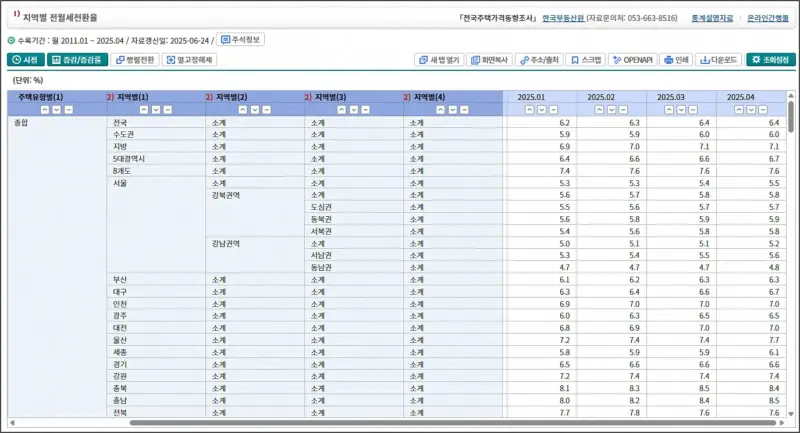The image size is (800, 433).
Task: Sort 지역별(4) column ascending
Action: pos(441,110)
